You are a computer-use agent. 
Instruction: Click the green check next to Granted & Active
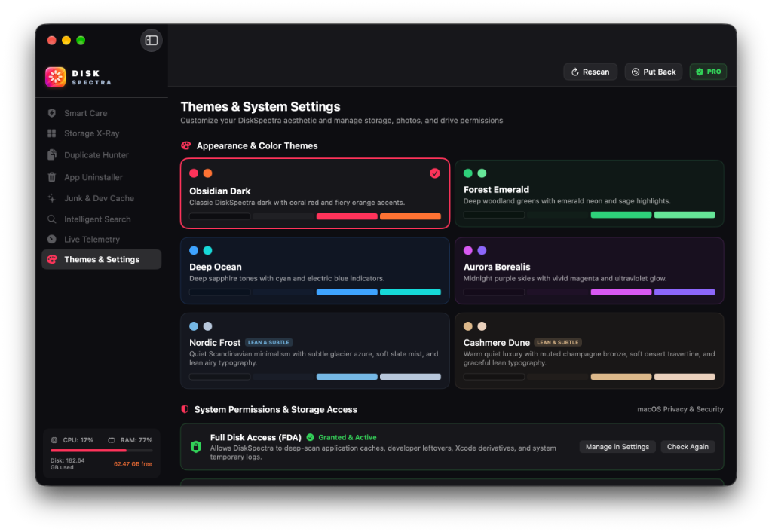click(x=310, y=437)
